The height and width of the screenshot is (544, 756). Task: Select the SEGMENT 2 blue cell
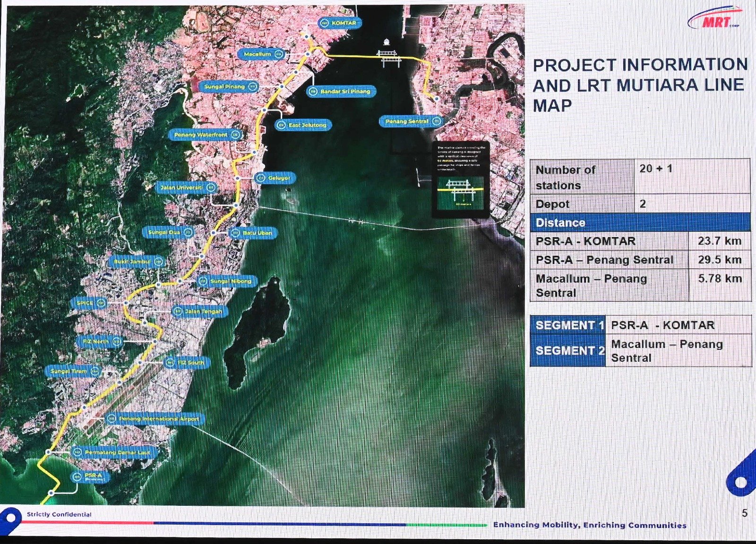click(567, 350)
